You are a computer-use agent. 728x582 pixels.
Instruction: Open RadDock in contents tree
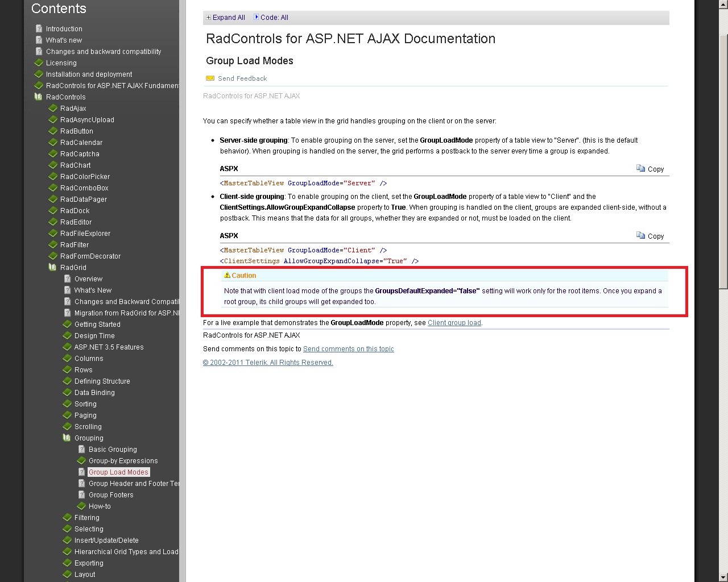(x=75, y=211)
